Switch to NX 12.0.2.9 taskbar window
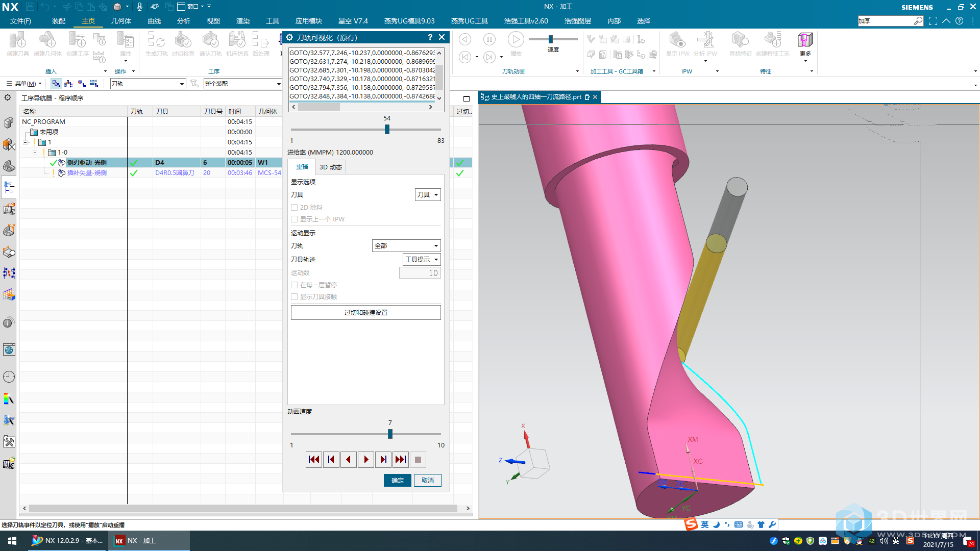 pyautogui.click(x=66, y=541)
